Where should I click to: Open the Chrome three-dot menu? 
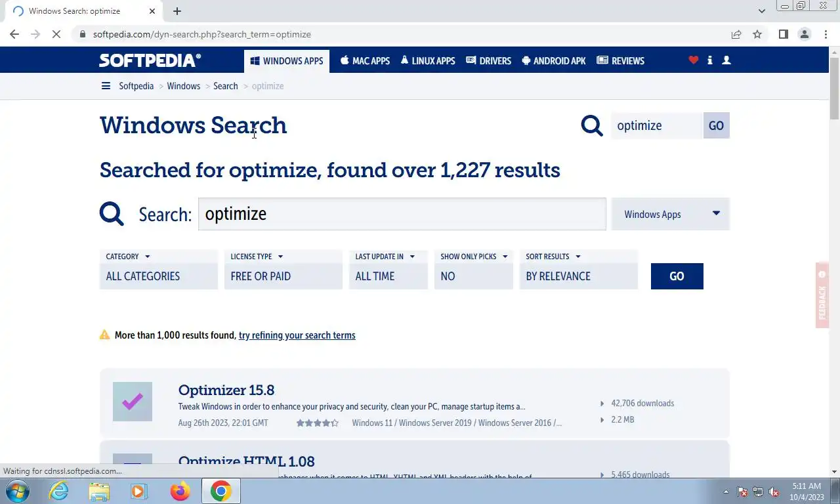(825, 34)
